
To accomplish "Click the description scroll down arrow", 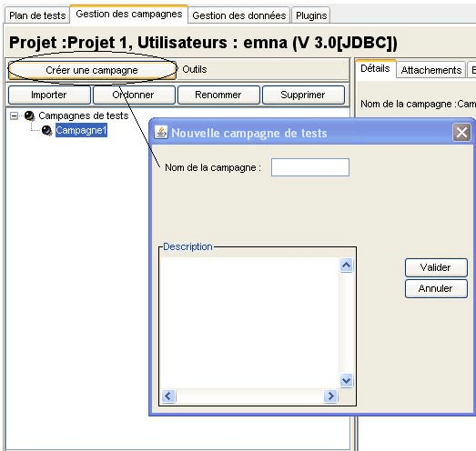I will (346, 380).
